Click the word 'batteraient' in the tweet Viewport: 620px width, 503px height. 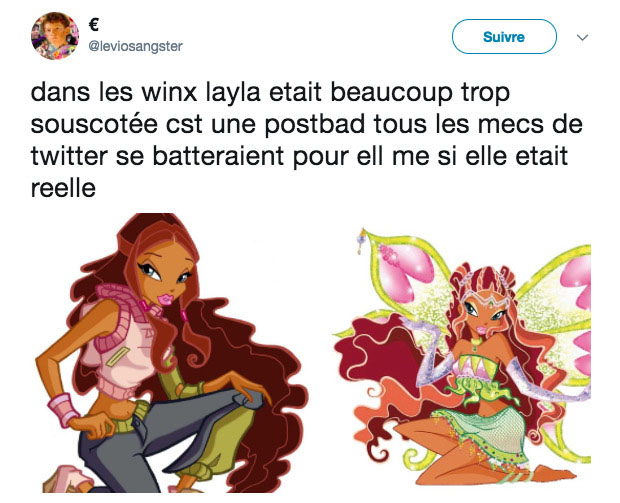(218, 156)
